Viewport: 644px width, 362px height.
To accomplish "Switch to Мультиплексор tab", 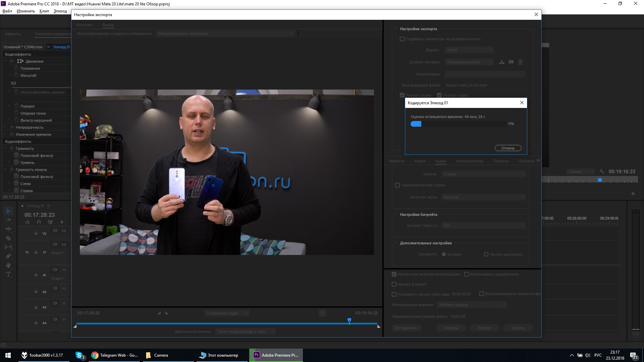I will click(x=470, y=161).
